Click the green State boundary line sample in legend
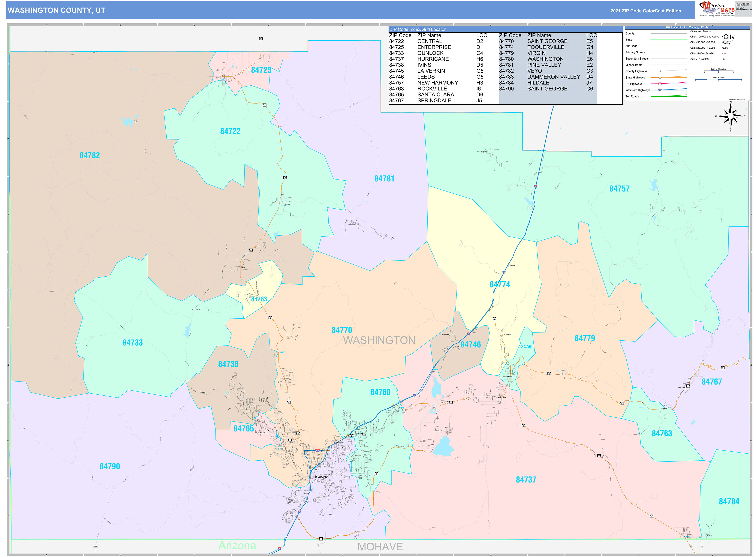 click(x=669, y=40)
